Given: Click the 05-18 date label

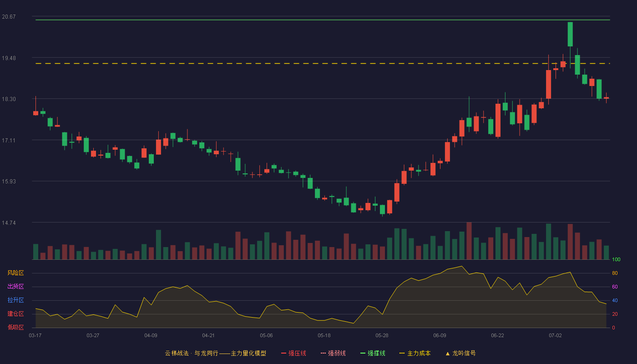Looking at the screenshot, I should pyautogui.click(x=324, y=335).
